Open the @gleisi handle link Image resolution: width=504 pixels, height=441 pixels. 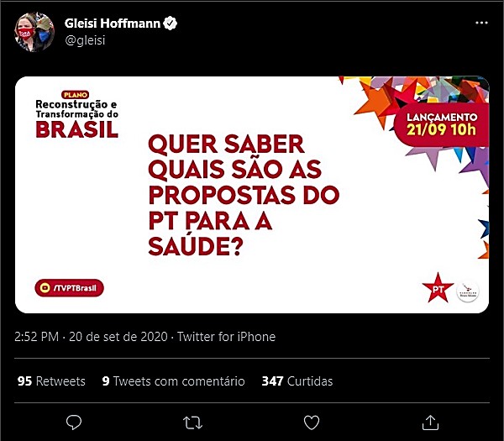[85, 40]
